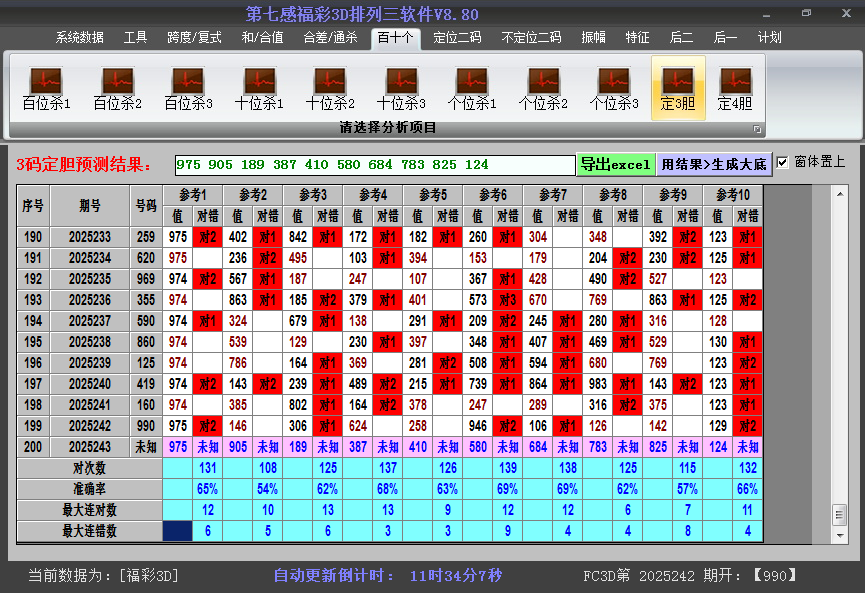Expand the ribbon panel launcher corner arrow

coord(757,129)
